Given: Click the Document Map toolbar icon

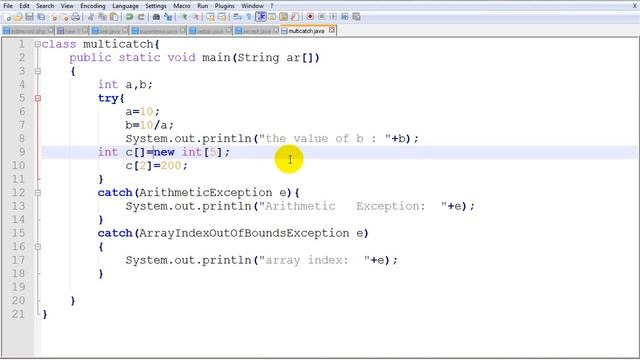Looking at the screenshot, I should tap(283, 17).
